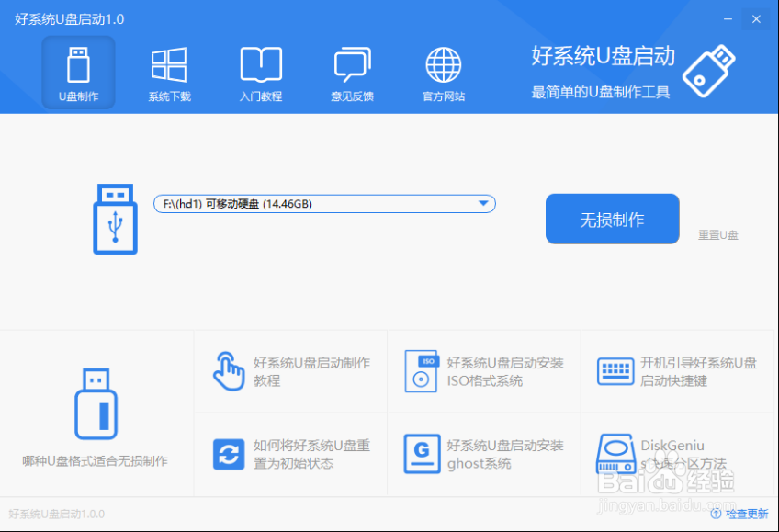Click the 好系统U盘启动1.0 window title
Screen dimensions: 779x532
tap(69, 19)
